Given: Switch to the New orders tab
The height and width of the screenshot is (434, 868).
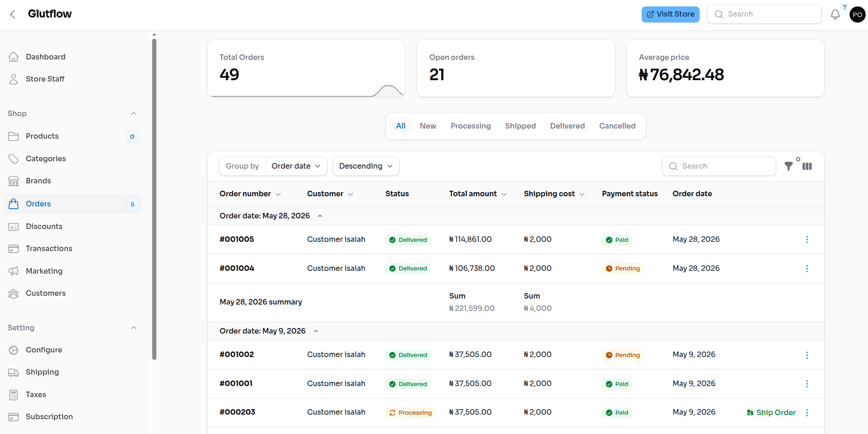Looking at the screenshot, I should (428, 126).
